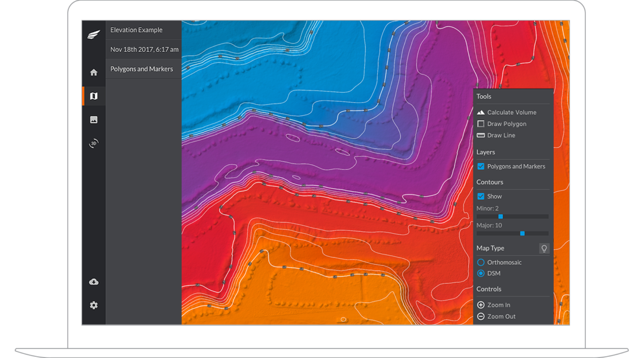
Task: Select the Orthomosaic map type
Action: tap(481, 262)
